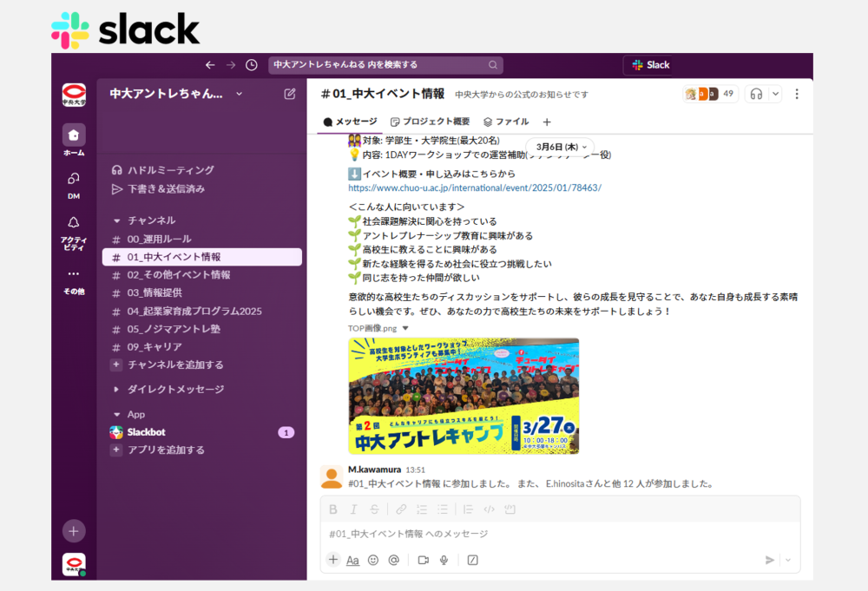Add a new tab with plus icon

click(x=547, y=121)
